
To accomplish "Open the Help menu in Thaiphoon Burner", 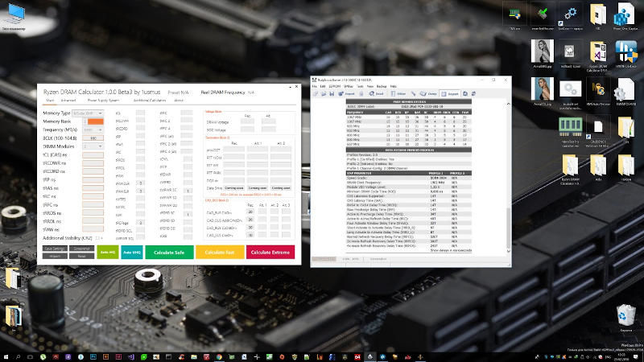I will (394, 87).
